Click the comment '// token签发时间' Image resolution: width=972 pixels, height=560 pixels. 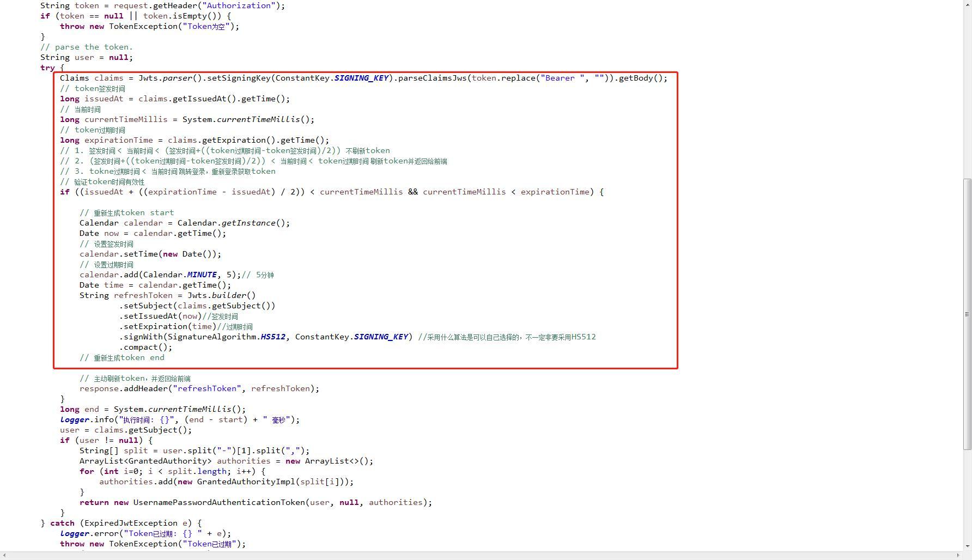(93, 88)
